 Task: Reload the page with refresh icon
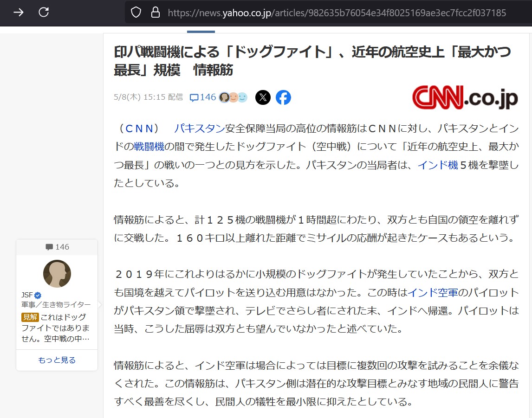coord(44,12)
